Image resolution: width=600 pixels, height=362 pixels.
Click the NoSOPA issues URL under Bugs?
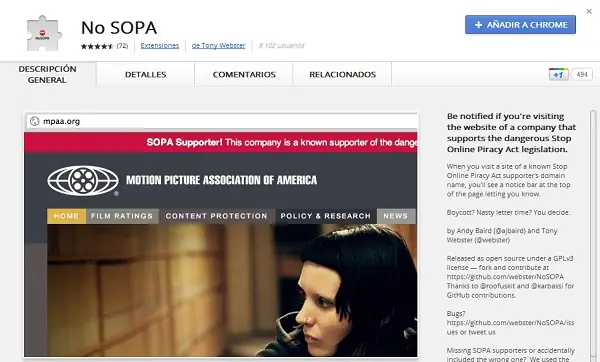coord(510,327)
